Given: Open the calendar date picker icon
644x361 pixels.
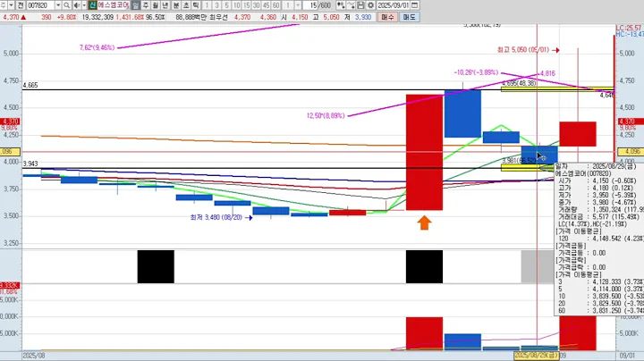Looking at the screenshot, I should (415, 5).
